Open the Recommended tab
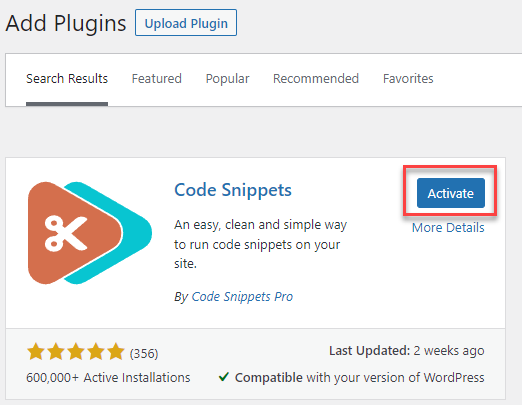The height and width of the screenshot is (405, 522). pos(316,79)
